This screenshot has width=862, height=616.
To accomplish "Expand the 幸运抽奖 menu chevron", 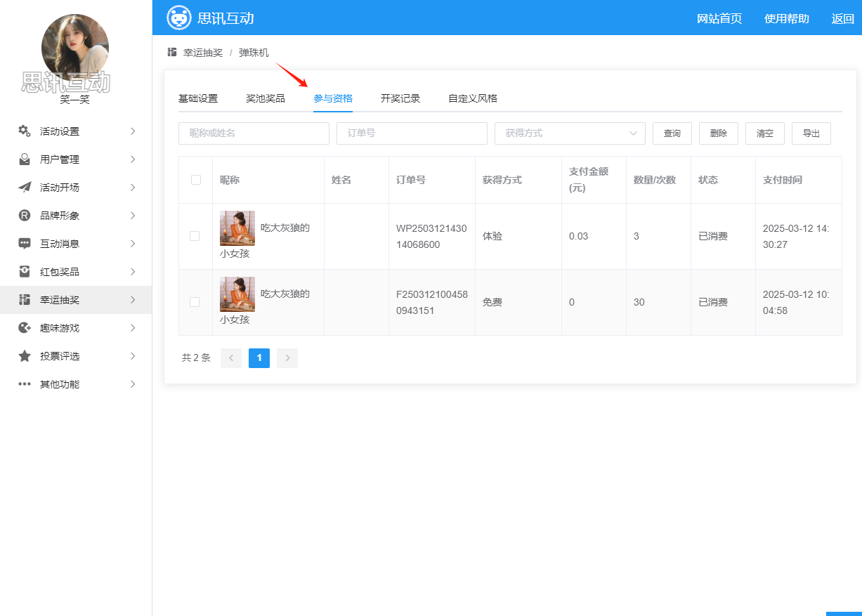I will click(133, 300).
